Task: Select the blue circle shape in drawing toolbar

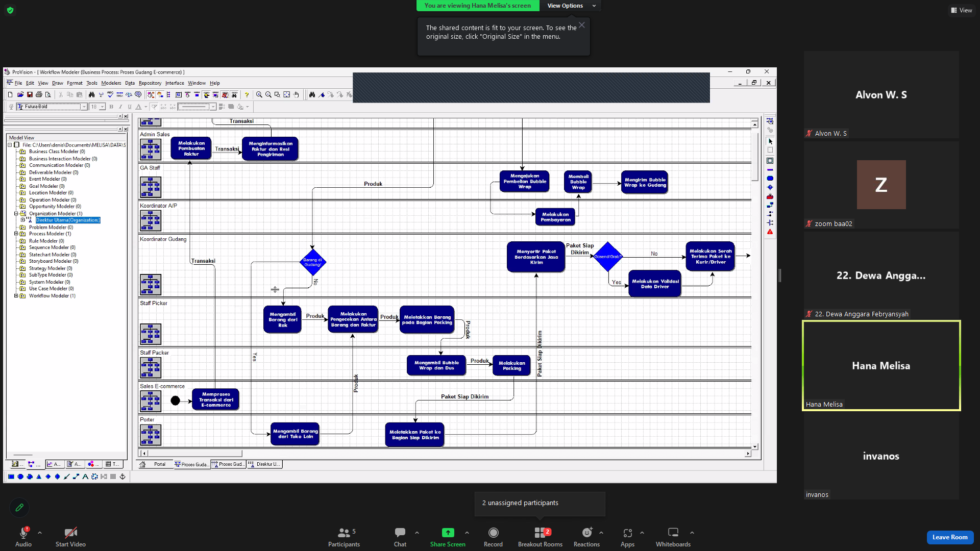Action: [x=20, y=477]
